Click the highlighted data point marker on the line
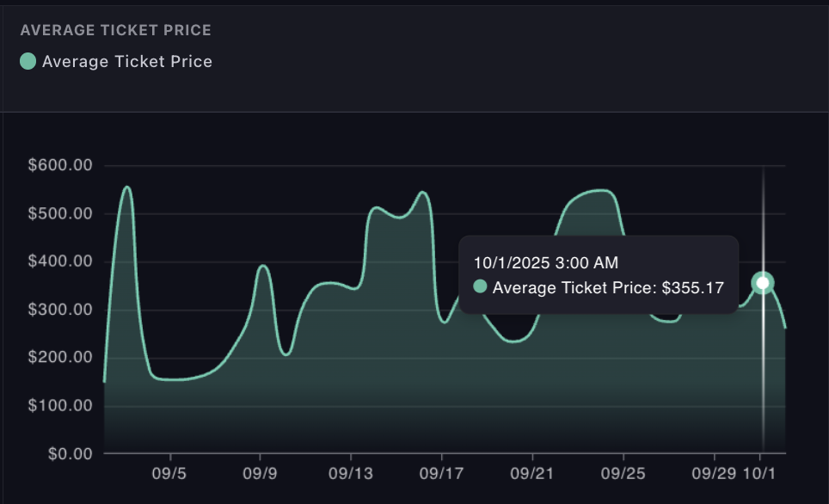This screenshot has height=504, width=829. coord(763,283)
